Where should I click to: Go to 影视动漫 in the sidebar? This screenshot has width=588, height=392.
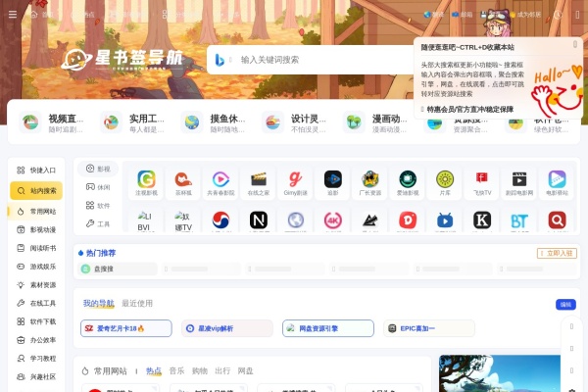pyautogui.click(x=36, y=229)
